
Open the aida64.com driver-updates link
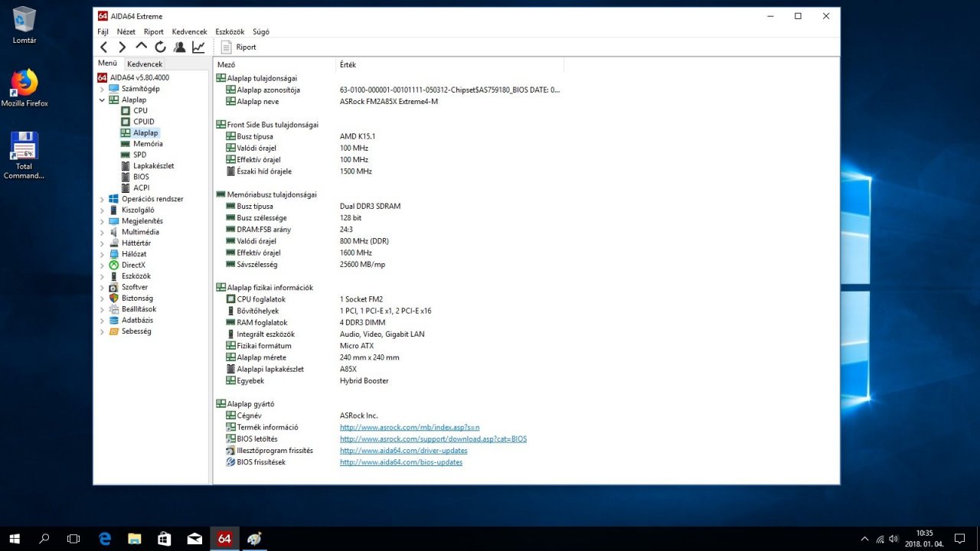[403, 451]
